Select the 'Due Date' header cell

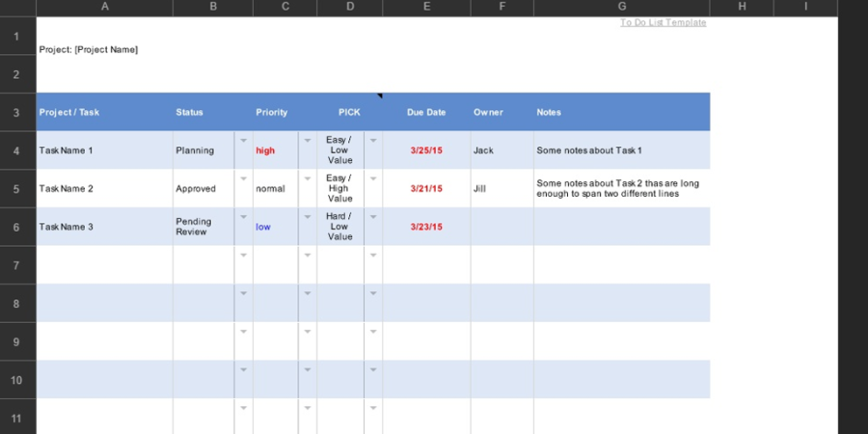(x=426, y=113)
